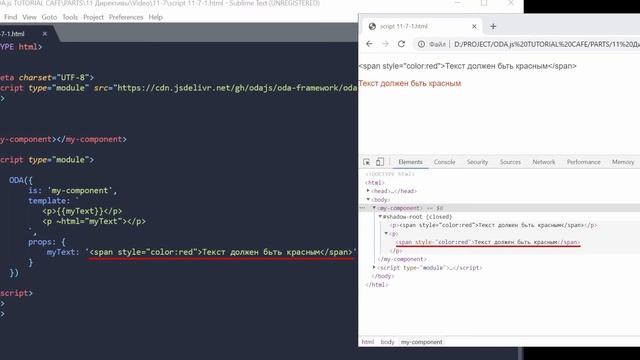Select the closing /my-component line in DOM tree
The height and width of the screenshot is (360, 640).
[402, 259]
